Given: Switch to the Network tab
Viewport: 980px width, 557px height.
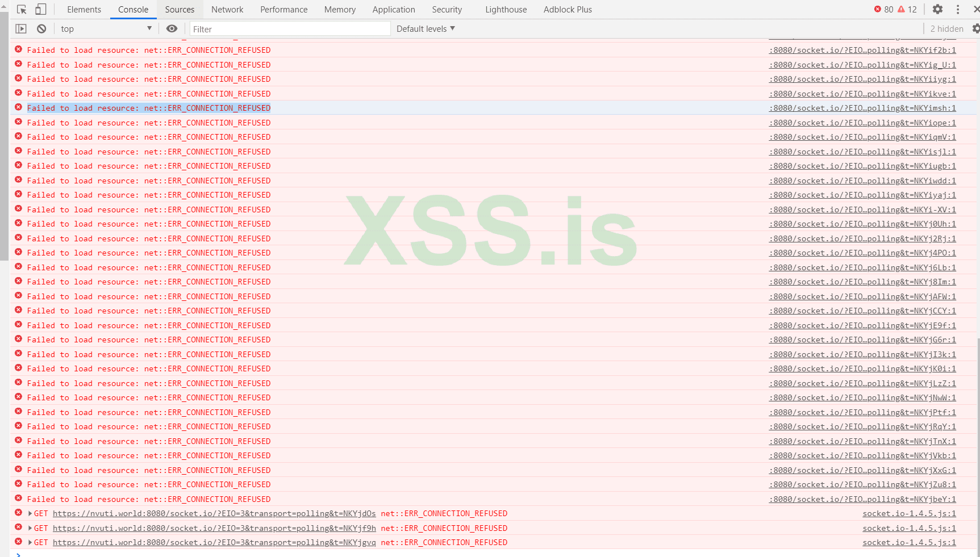Looking at the screenshot, I should click(227, 10).
